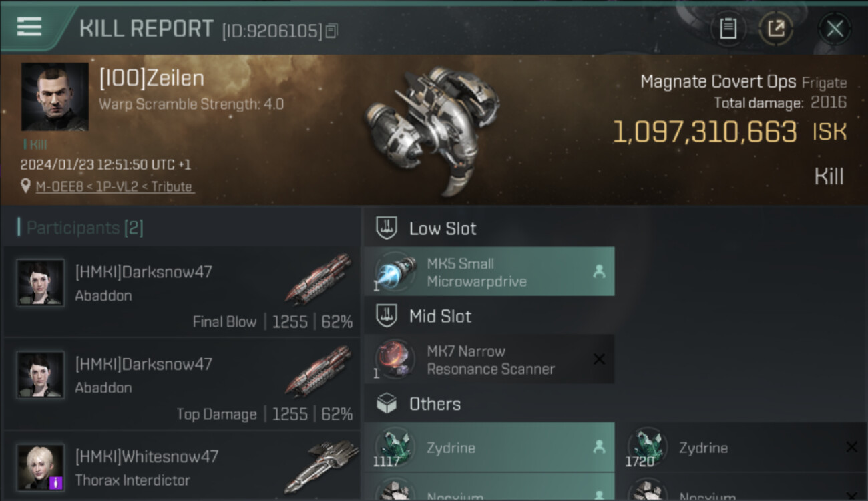Close the kill report window

pyautogui.click(x=835, y=29)
